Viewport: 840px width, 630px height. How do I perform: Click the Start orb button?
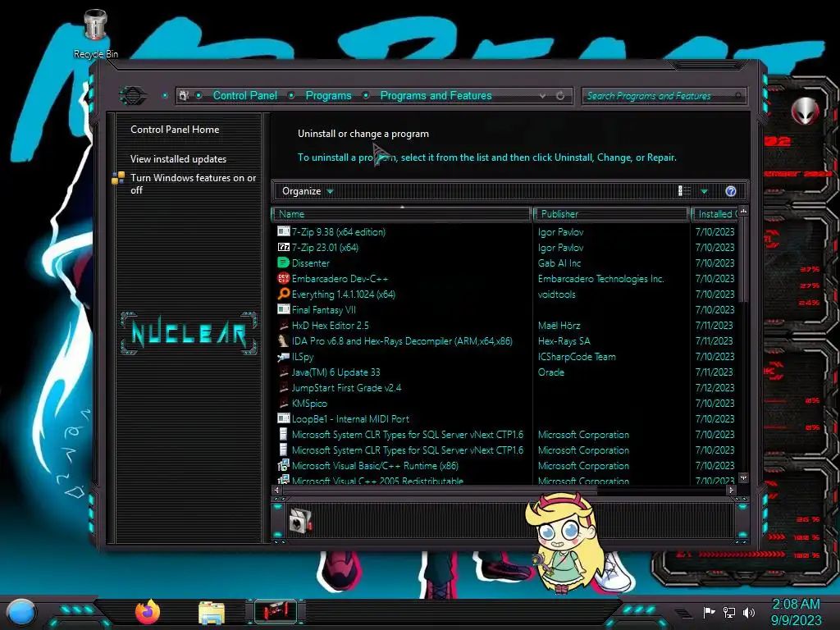point(21,613)
